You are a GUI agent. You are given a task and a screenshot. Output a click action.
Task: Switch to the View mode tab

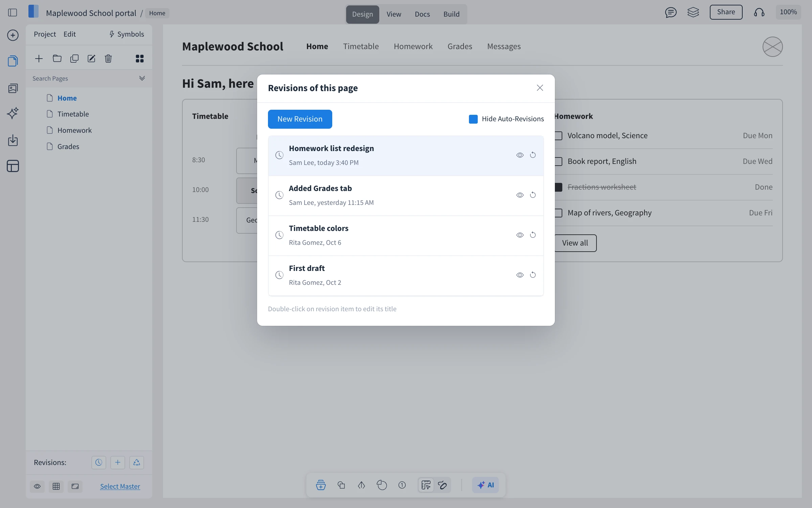pos(394,14)
